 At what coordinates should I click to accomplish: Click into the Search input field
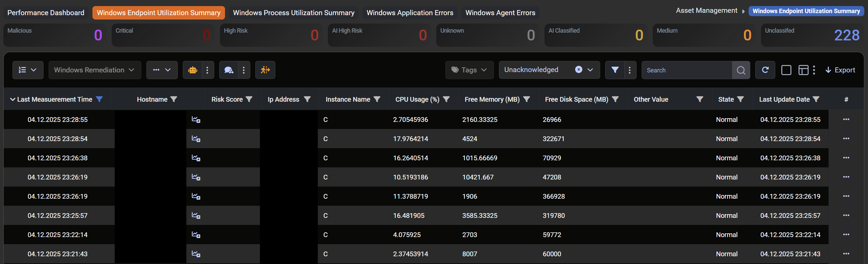[687, 70]
